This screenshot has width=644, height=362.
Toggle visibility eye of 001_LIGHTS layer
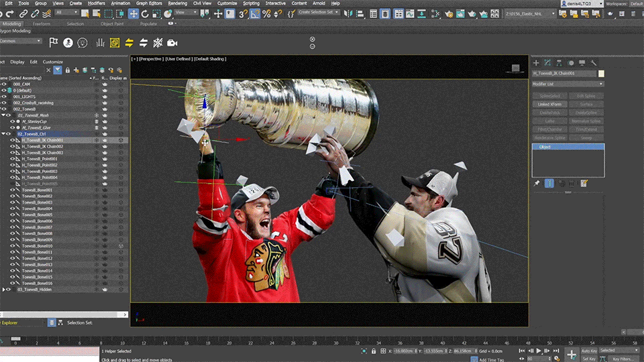4,97
